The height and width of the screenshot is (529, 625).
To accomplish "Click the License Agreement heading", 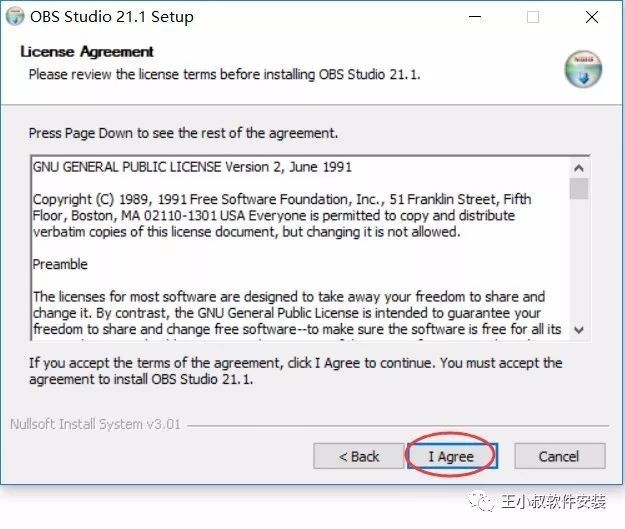I will 87,51.
